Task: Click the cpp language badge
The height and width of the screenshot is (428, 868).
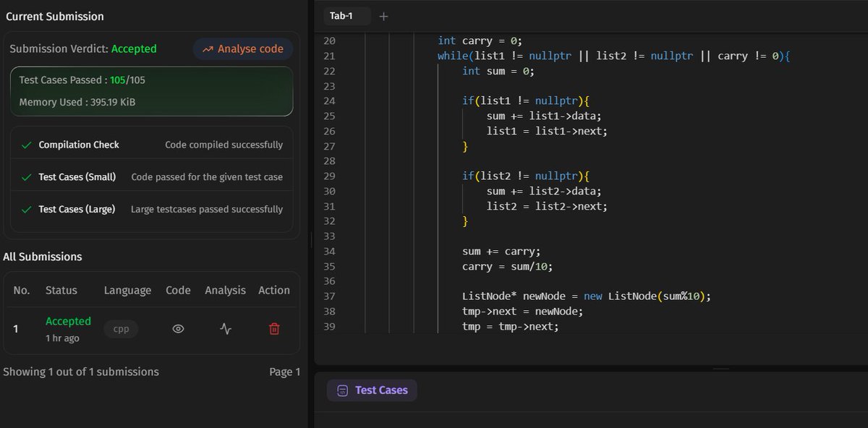Action: (121, 329)
